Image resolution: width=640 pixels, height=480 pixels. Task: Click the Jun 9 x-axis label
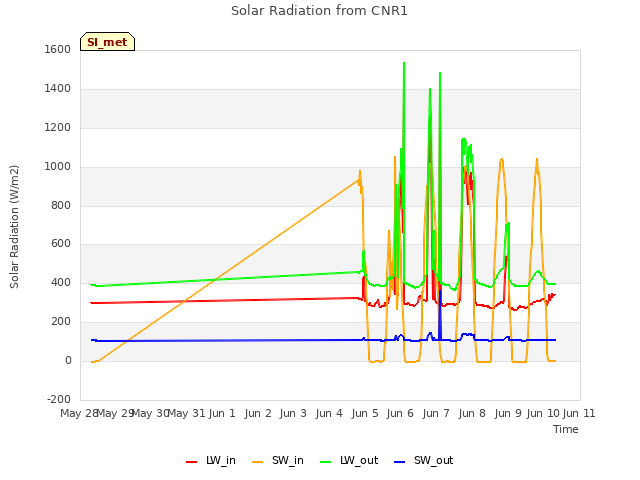[x=508, y=413]
